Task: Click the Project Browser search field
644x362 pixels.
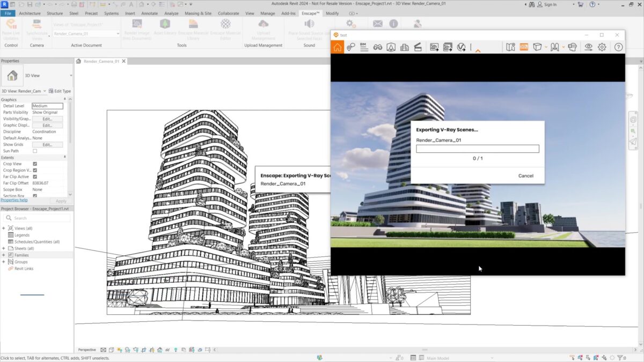Action: (36, 218)
